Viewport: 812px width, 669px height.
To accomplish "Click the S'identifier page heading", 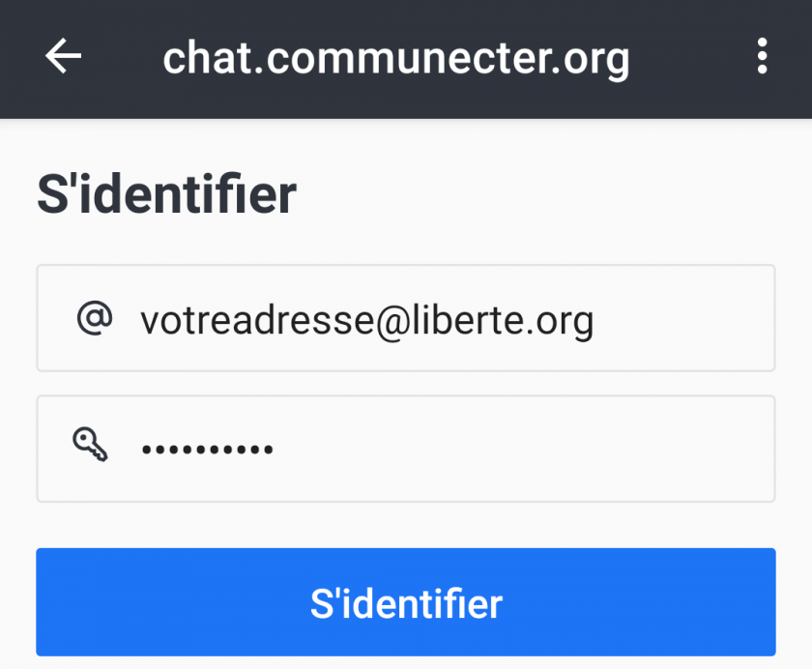I will click(x=166, y=195).
